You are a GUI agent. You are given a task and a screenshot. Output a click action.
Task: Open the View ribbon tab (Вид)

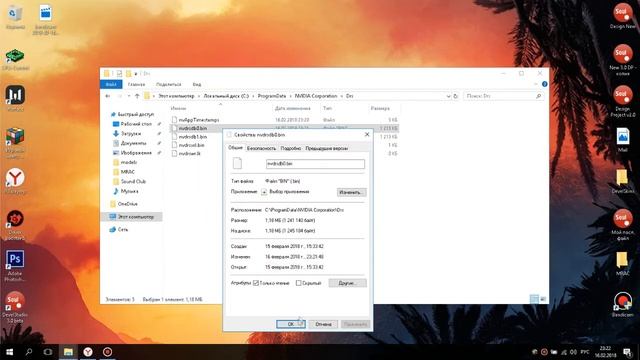197,84
